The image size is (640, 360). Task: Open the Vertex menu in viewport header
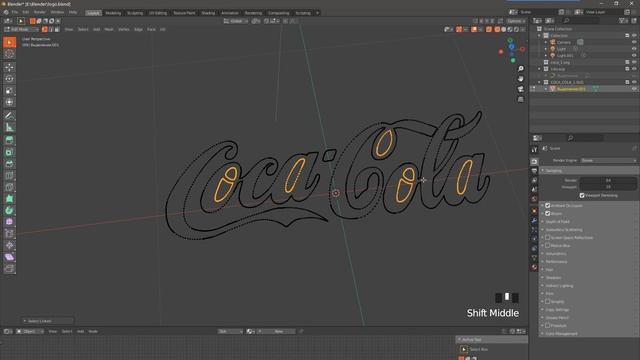click(124, 29)
